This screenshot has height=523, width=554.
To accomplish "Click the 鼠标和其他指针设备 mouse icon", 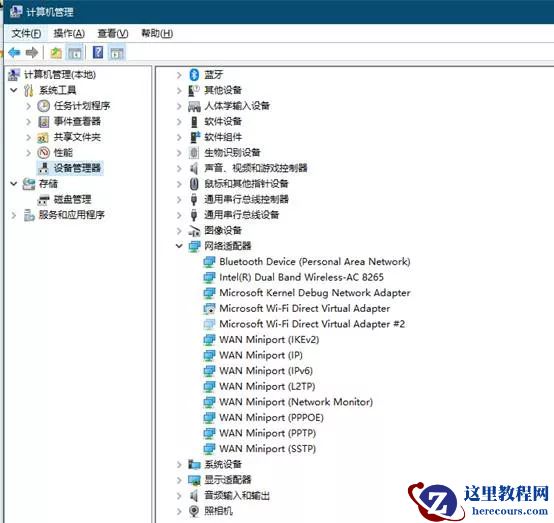I will [194, 184].
